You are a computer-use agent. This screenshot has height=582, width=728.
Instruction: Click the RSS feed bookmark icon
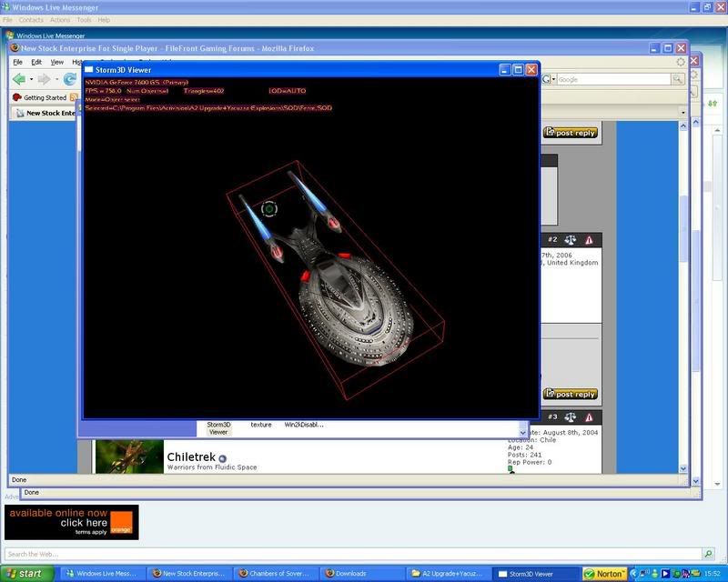(x=74, y=97)
